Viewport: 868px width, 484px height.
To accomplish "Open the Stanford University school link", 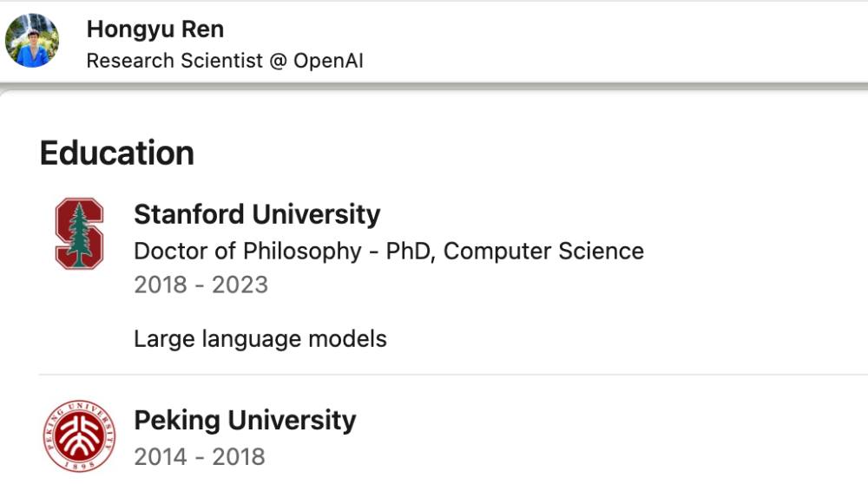I will (x=257, y=214).
